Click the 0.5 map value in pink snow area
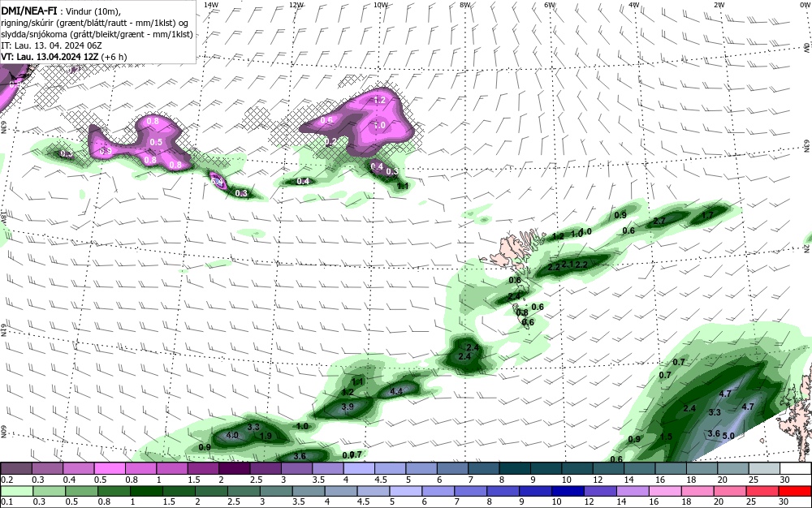The width and height of the screenshot is (812, 508). (x=156, y=142)
